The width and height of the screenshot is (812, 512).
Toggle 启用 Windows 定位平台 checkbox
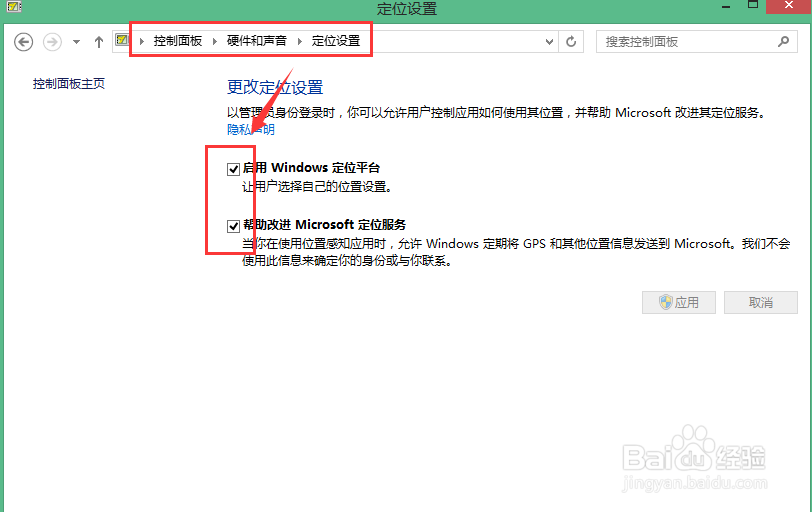click(x=233, y=169)
